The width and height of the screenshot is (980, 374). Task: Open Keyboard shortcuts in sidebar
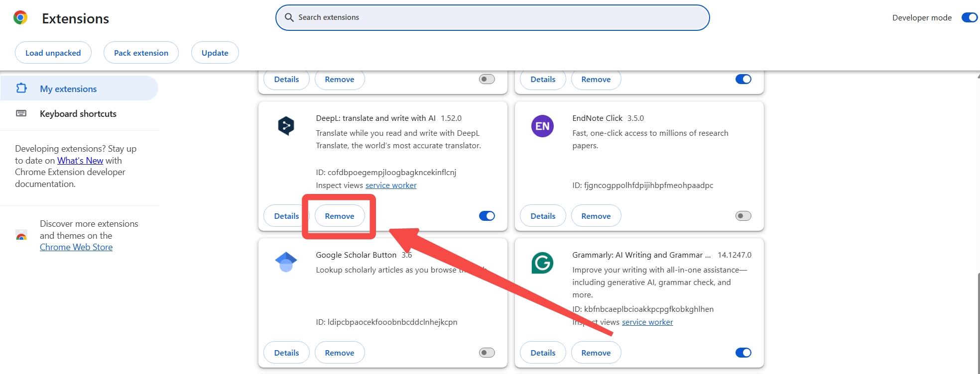click(78, 114)
